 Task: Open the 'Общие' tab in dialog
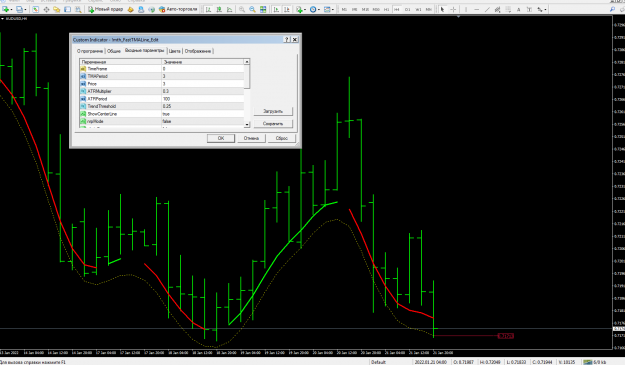[x=114, y=51]
